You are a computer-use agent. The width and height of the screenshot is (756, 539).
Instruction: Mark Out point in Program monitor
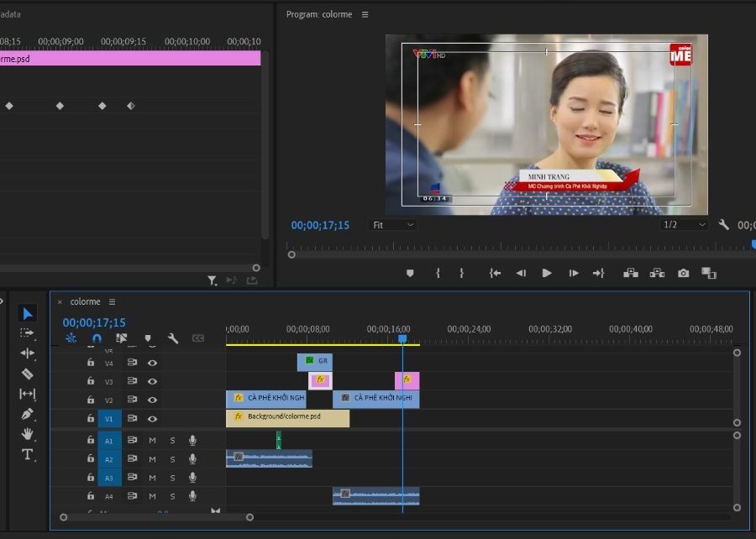[x=461, y=273]
